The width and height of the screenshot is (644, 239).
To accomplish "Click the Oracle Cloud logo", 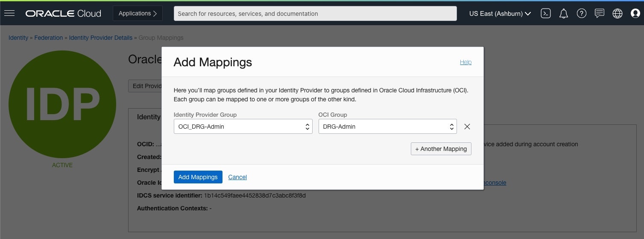I will [x=63, y=14].
